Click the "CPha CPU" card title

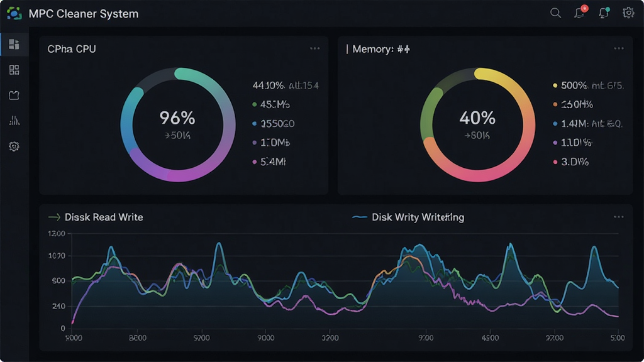coord(72,49)
